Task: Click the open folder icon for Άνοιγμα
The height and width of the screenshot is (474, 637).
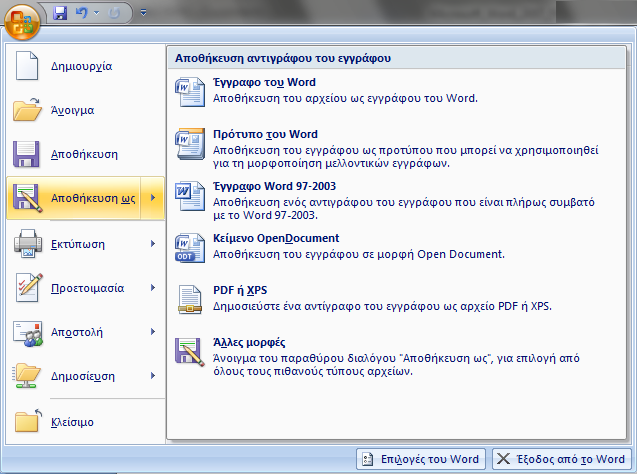Action: pyautogui.click(x=27, y=110)
